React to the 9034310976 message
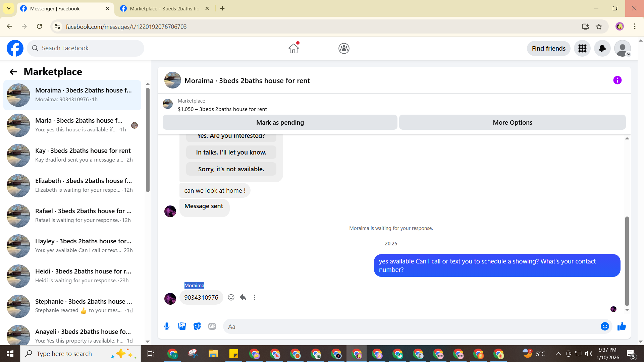Screen dimensions: 644x362 point(231,297)
